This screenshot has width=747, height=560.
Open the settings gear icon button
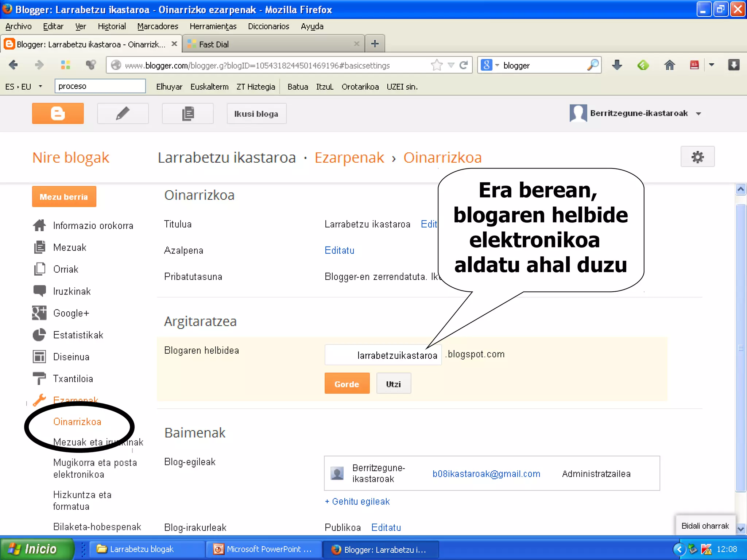[x=697, y=157]
